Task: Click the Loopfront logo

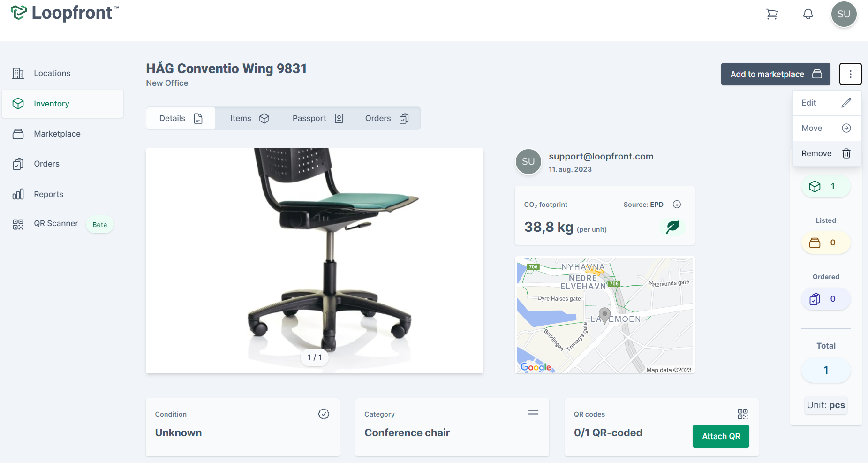Action: [x=65, y=13]
